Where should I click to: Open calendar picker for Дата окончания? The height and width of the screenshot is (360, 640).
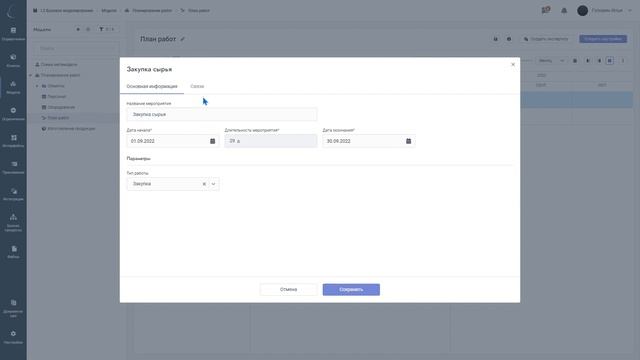tap(408, 141)
